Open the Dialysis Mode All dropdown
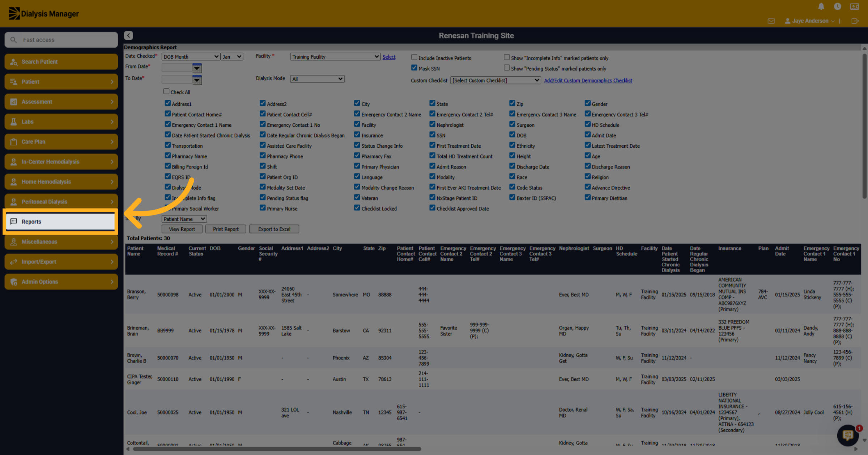The width and height of the screenshot is (868, 455). 317,79
